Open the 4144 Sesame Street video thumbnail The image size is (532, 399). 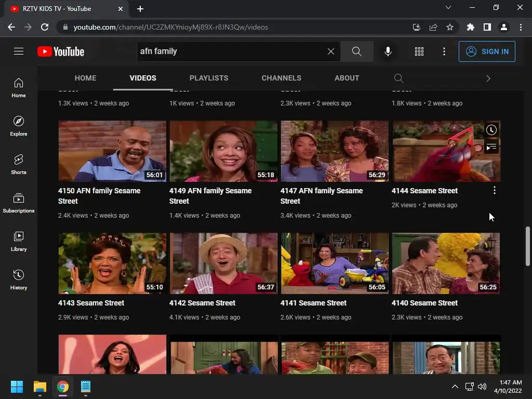446,151
